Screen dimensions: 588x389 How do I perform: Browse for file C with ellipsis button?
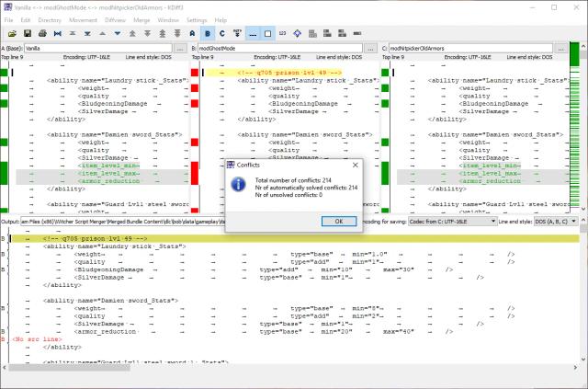(x=561, y=49)
